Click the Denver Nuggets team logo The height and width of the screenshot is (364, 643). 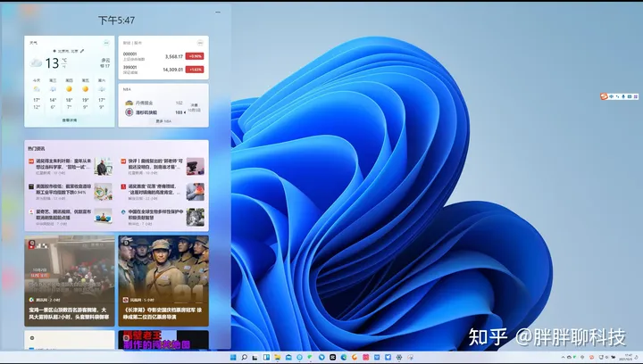129,103
